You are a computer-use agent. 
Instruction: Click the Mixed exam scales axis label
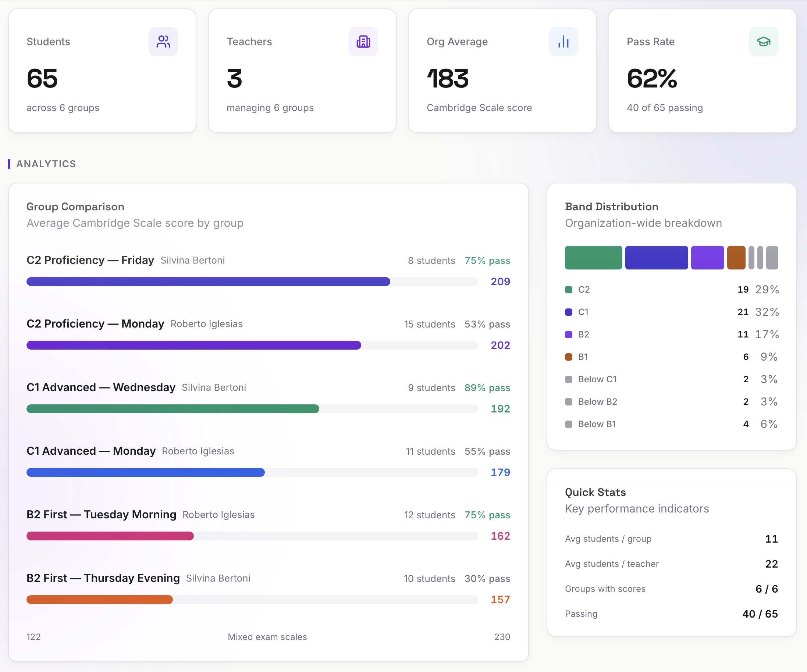coord(267,637)
